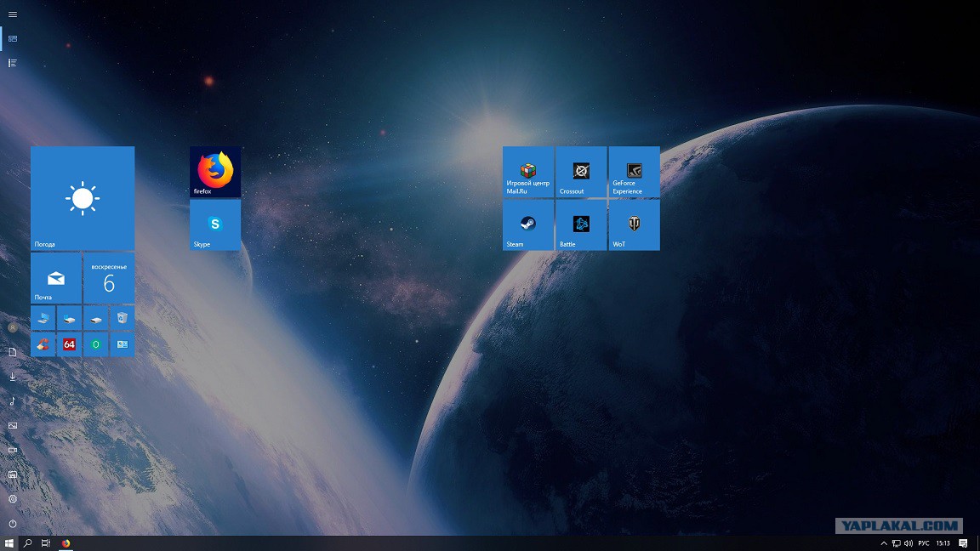Screen dimensions: 980x551
Task: Launch Skype from its Start tile
Action: click(x=215, y=224)
